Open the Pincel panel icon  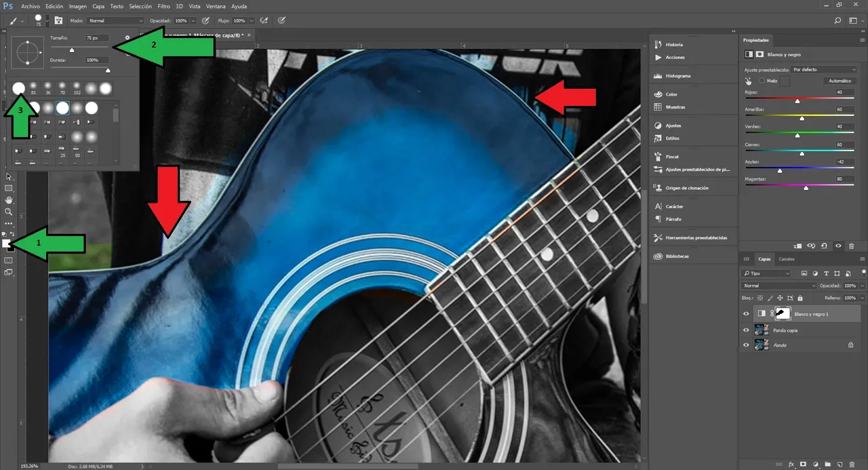click(658, 157)
